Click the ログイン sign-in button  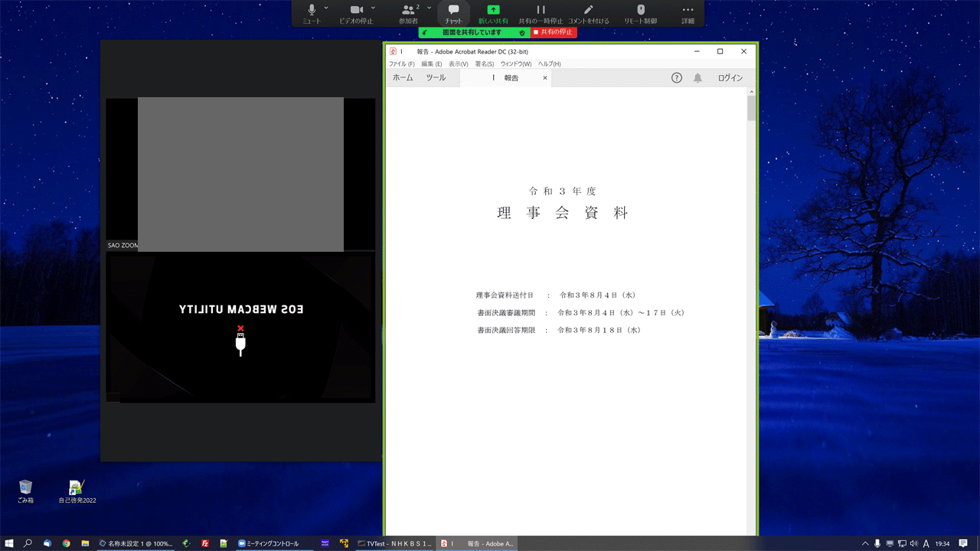(x=730, y=77)
